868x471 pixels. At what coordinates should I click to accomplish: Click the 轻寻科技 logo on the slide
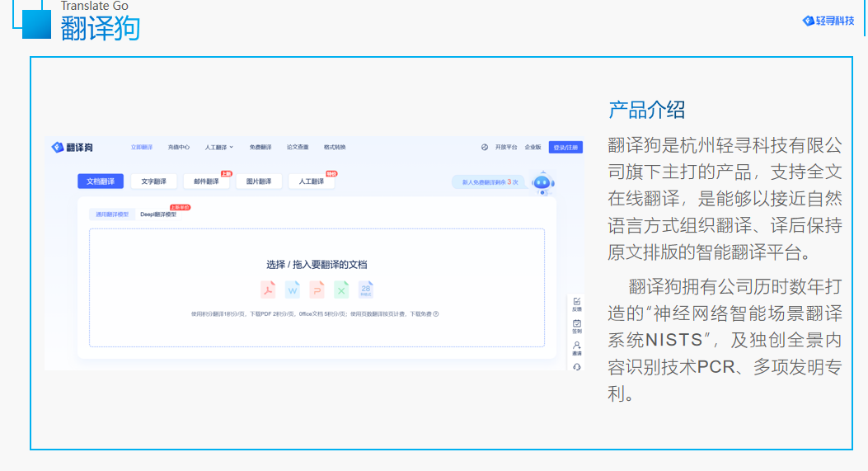pyautogui.click(x=828, y=21)
